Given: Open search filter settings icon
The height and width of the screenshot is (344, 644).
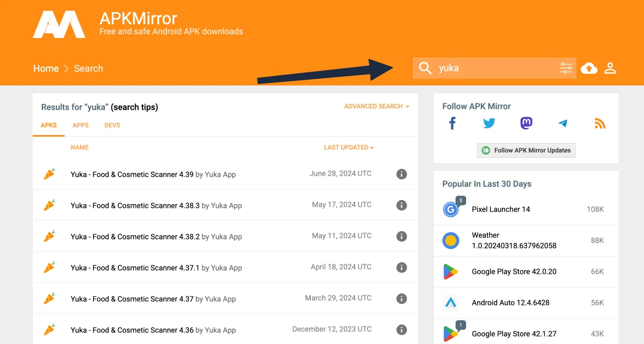Looking at the screenshot, I should [x=566, y=68].
